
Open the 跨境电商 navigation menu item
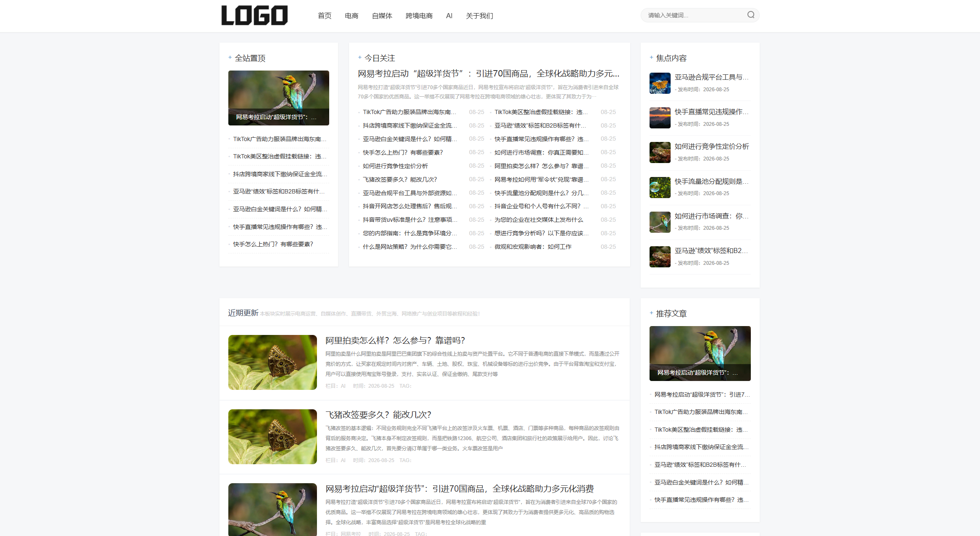coord(419,16)
